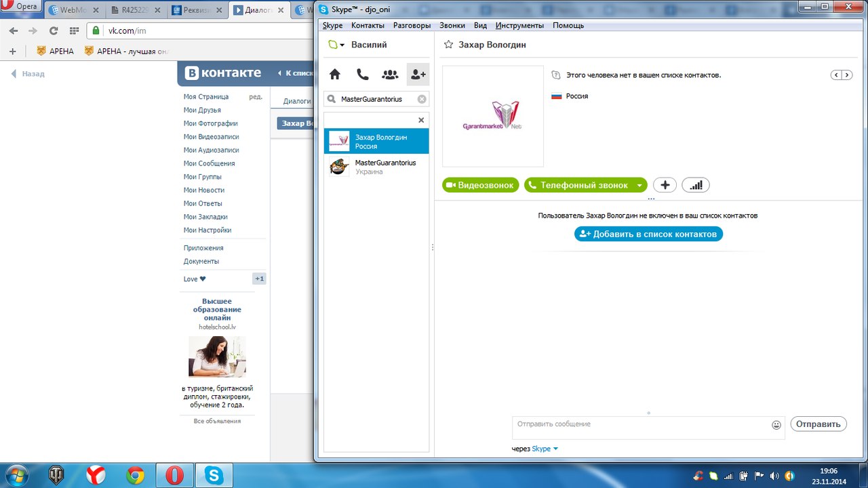Switch to the WebMo browser tab
Screen dimensions: 868x488
click(73, 10)
